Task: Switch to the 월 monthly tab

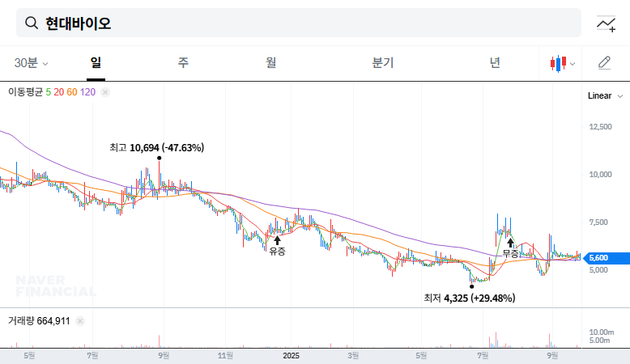Action: (270, 62)
